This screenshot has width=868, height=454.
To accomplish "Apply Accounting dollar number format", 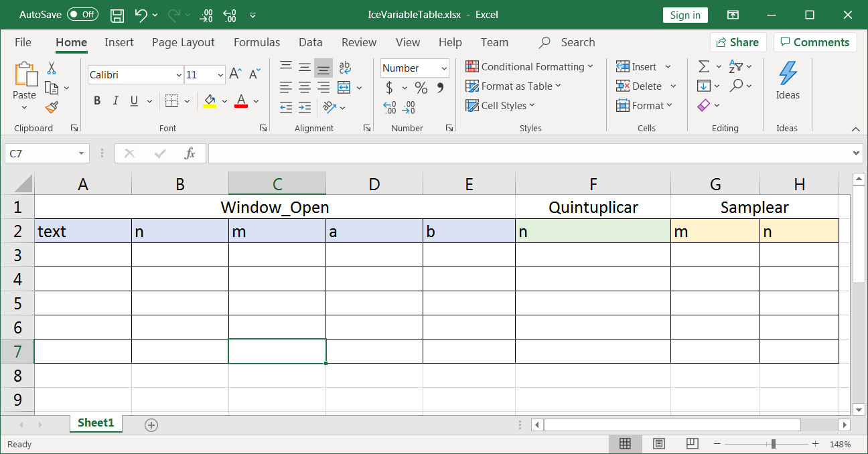I will click(390, 88).
